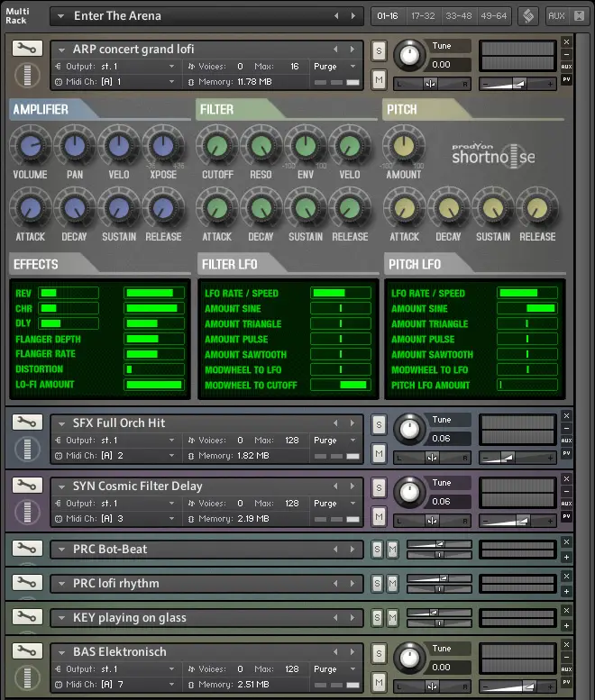Adjust Filter LFO MODWHEEL TO CUTOFF bar
The width and height of the screenshot is (595, 700).
coord(341,385)
